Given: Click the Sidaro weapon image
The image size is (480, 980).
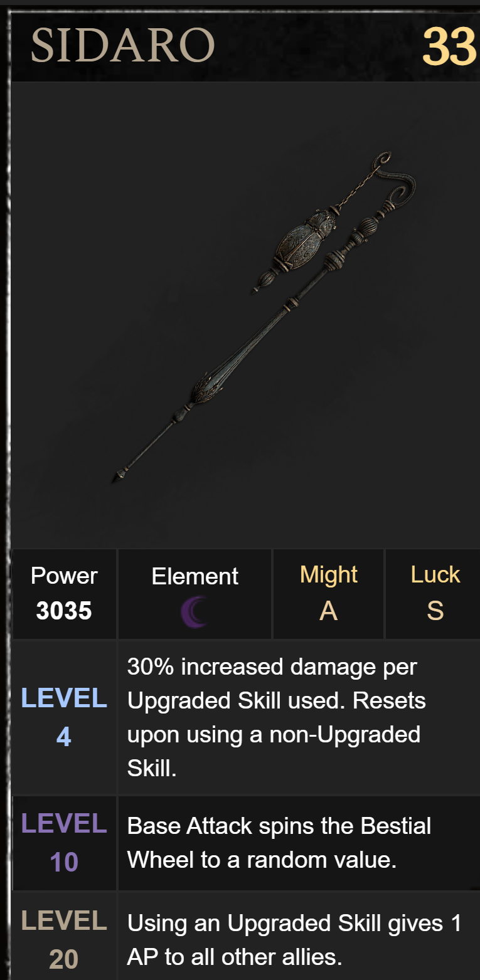Looking at the screenshot, I should (x=264, y=318).
